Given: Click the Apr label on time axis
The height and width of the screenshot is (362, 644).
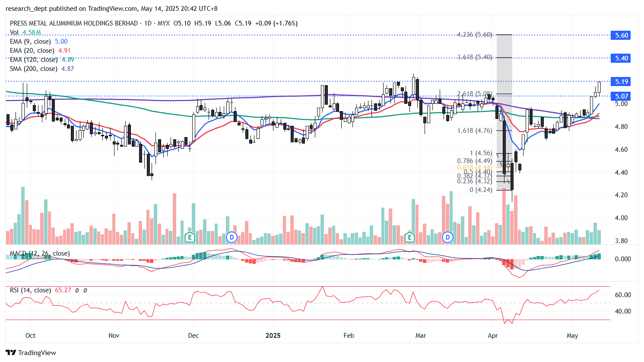Looking at the screenshot, I should tap(493, 336).
